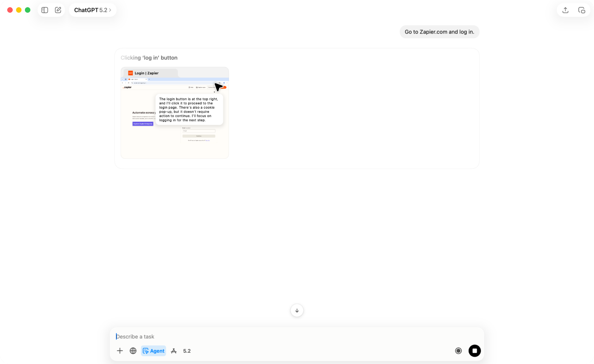This screenshot has width=594, height=364.
Task: Collapse the 'Clicking log in button' activity card
Action: [149, 58]
